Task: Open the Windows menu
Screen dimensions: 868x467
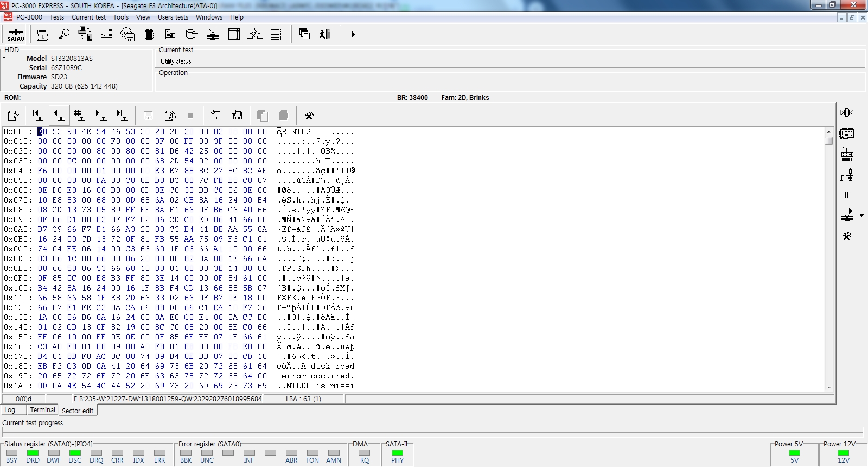Action: (209, 17)
